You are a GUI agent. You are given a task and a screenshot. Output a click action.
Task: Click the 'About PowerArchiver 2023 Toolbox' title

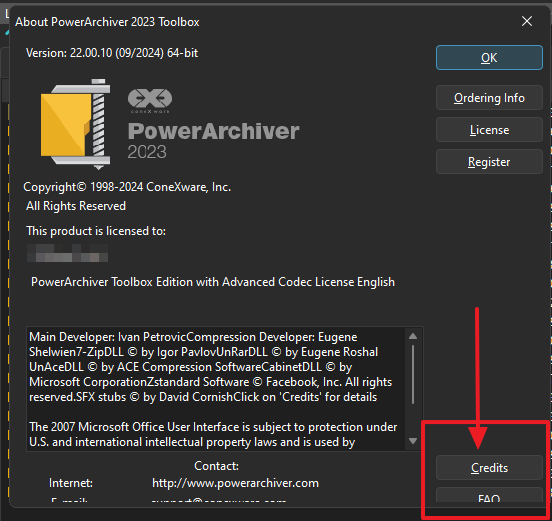tap(107, 22)
